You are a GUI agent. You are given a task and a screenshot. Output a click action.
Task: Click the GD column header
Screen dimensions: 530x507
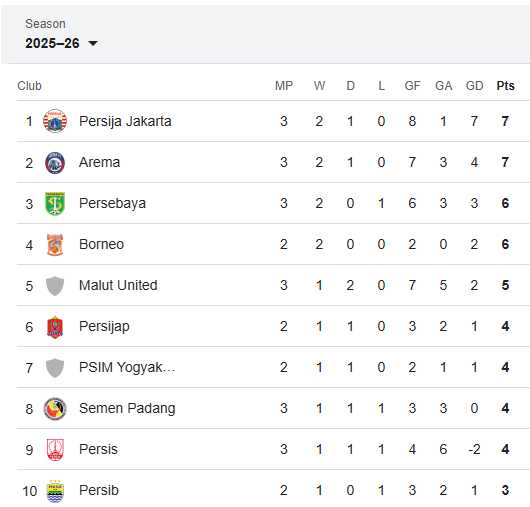(x=474, y=86)
